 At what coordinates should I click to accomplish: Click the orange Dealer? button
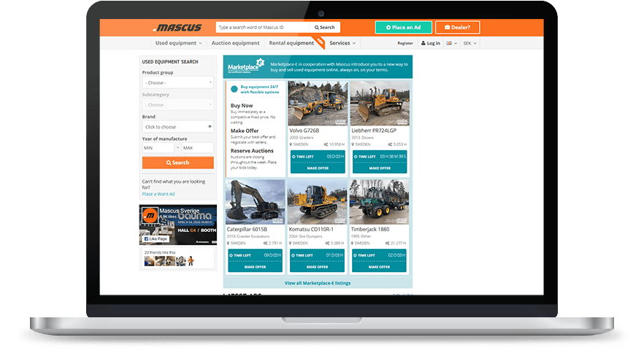coord(457,28)
